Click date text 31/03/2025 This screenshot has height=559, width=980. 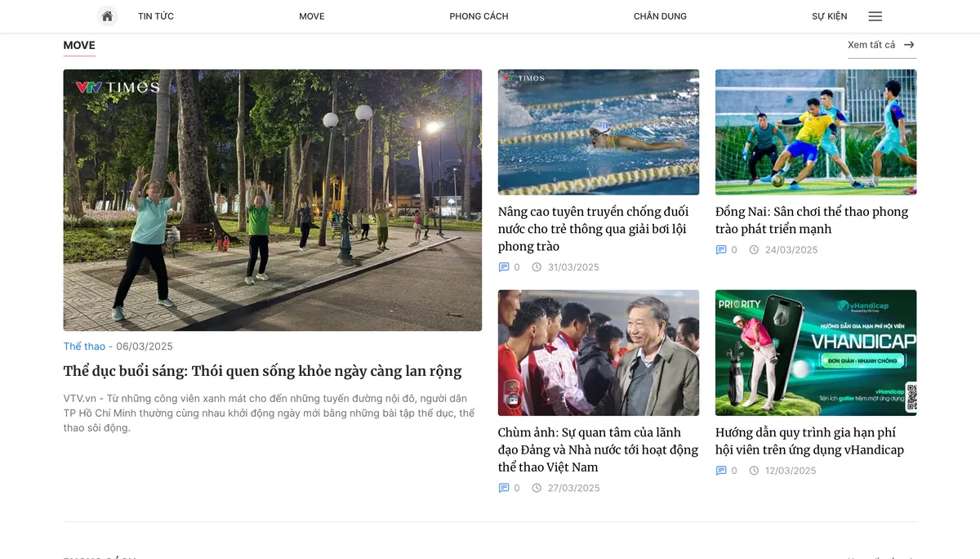coord(573,267)
